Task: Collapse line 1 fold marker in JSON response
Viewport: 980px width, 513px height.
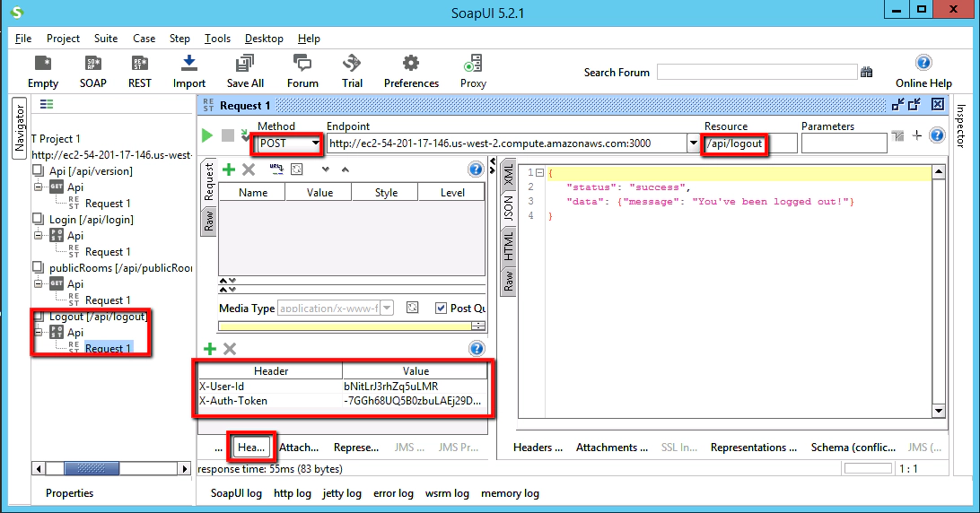Action: [540, 172]
